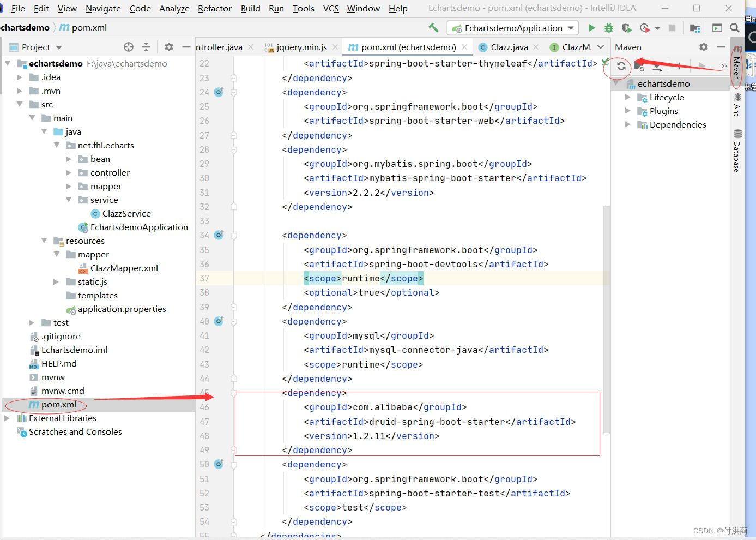Open the Analyze menu
Image resolution: width=756 pixels, height=540 pixels.
pyautogui.click(x=174, y=8)
